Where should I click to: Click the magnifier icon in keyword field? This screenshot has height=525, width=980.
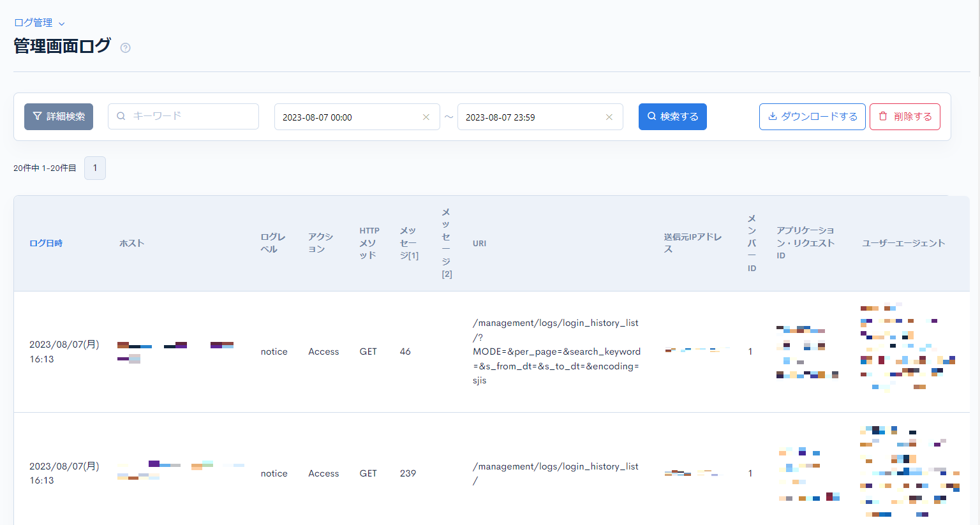point(121,116)
